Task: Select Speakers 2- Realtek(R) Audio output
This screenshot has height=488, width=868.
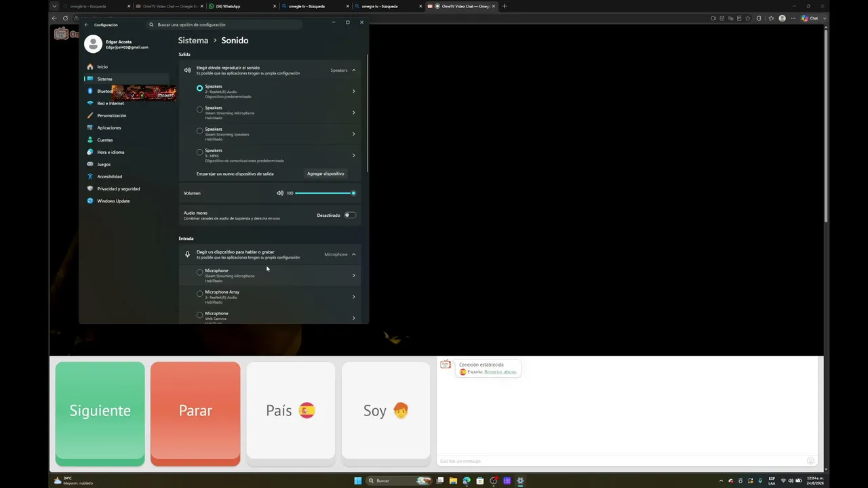Action: (x=199, y=88)
